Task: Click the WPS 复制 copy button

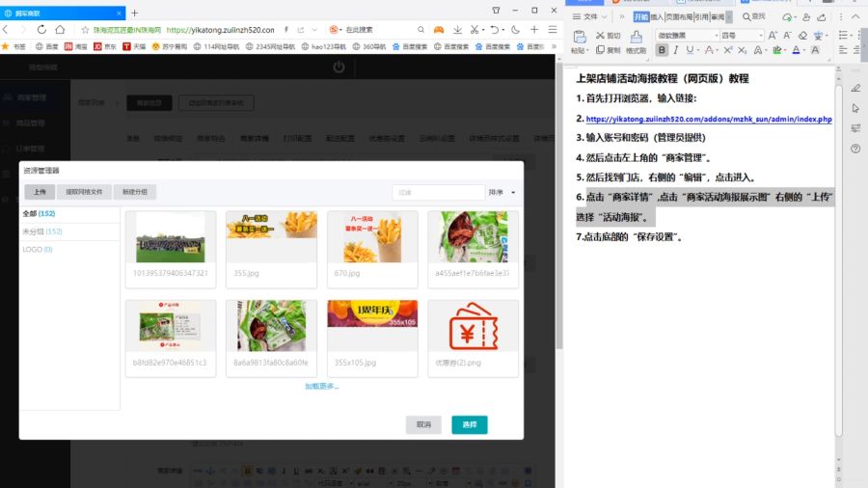Action: [608, 50]
